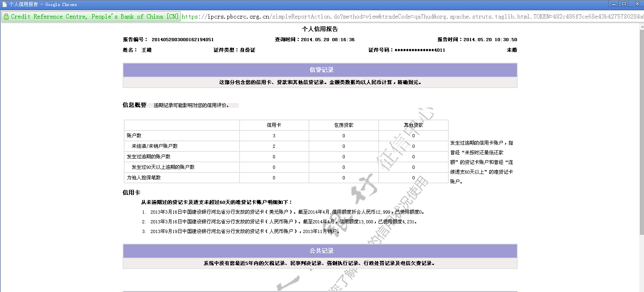Viewport: 644px width, 292px height.
Task: Click the 信贷记录 section header
Action: (x=321, y=70)
